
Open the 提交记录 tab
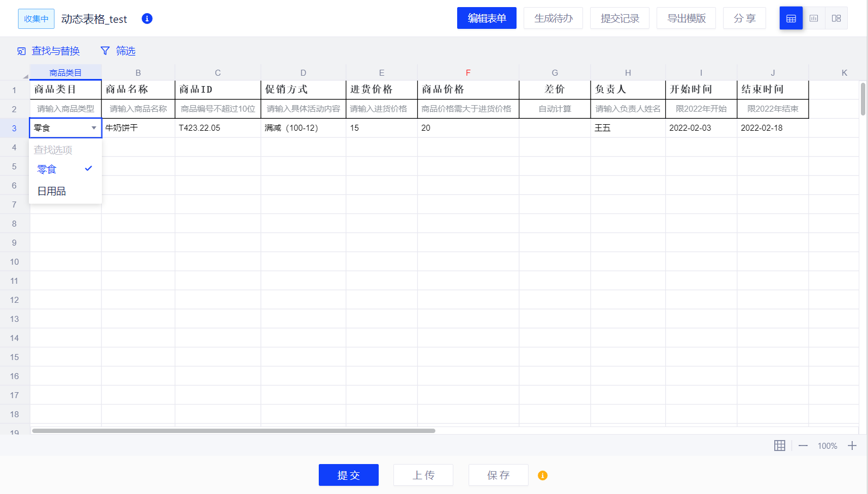620,19
